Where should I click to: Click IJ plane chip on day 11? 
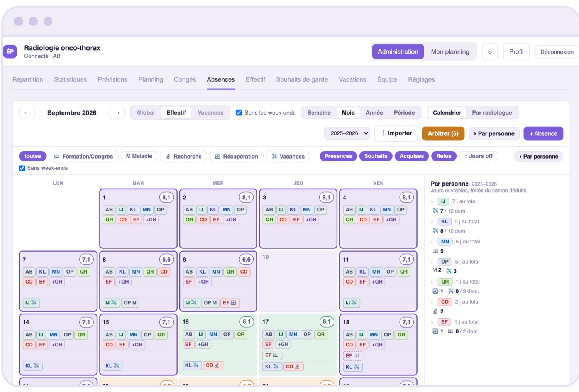pos(351,303)
